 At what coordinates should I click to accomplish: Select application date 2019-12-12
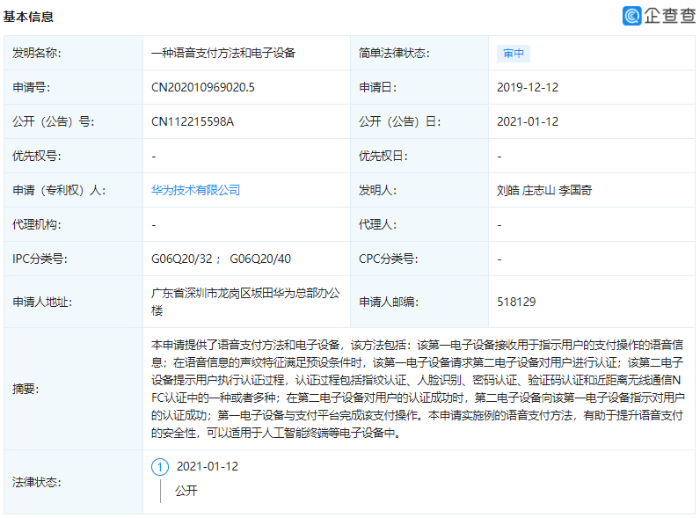(x=528, y=88)
